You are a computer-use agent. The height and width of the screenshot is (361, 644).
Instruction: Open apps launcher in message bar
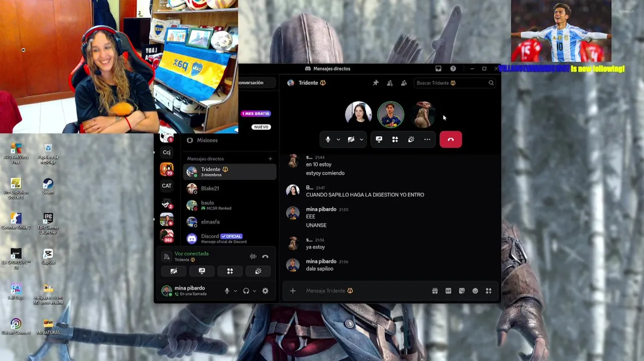(488, 291)
